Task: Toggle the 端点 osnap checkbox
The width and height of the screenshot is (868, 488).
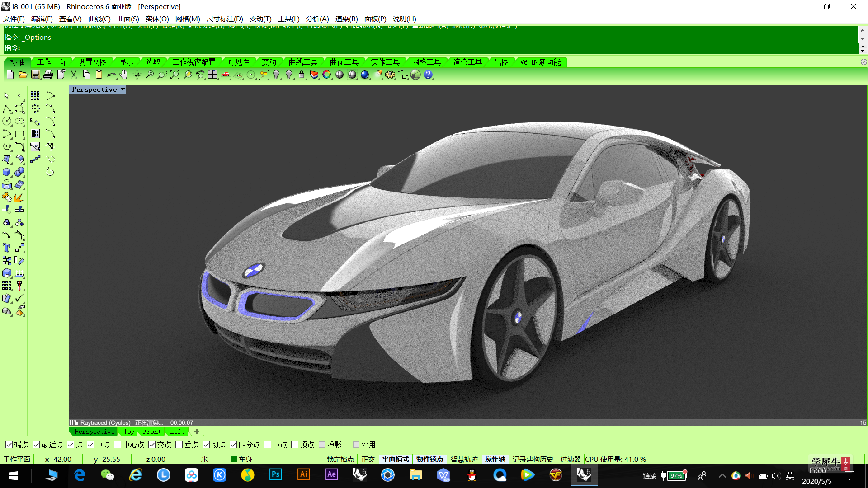Action: 9,445
